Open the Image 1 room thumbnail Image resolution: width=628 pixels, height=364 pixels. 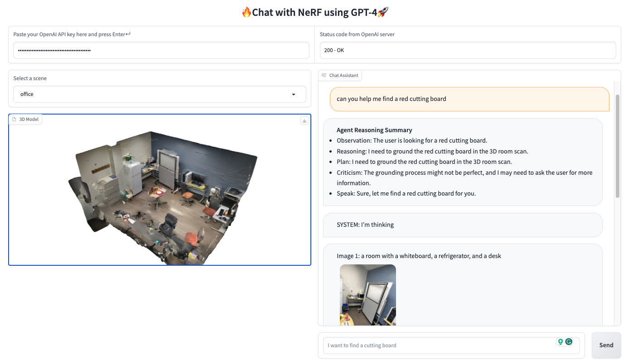pyautogui.click(x=368, y=295)
